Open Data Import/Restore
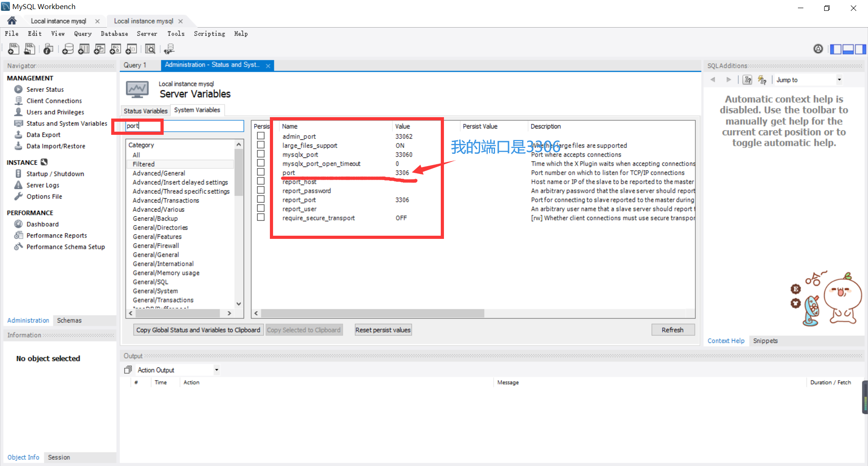 pos(56,146)
